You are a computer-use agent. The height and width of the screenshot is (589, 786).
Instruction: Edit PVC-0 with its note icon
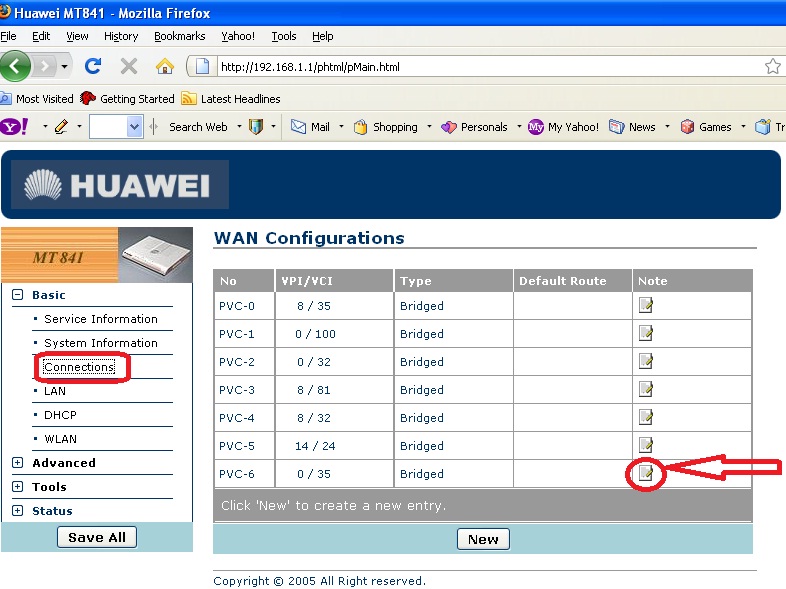tap(646, 305)
